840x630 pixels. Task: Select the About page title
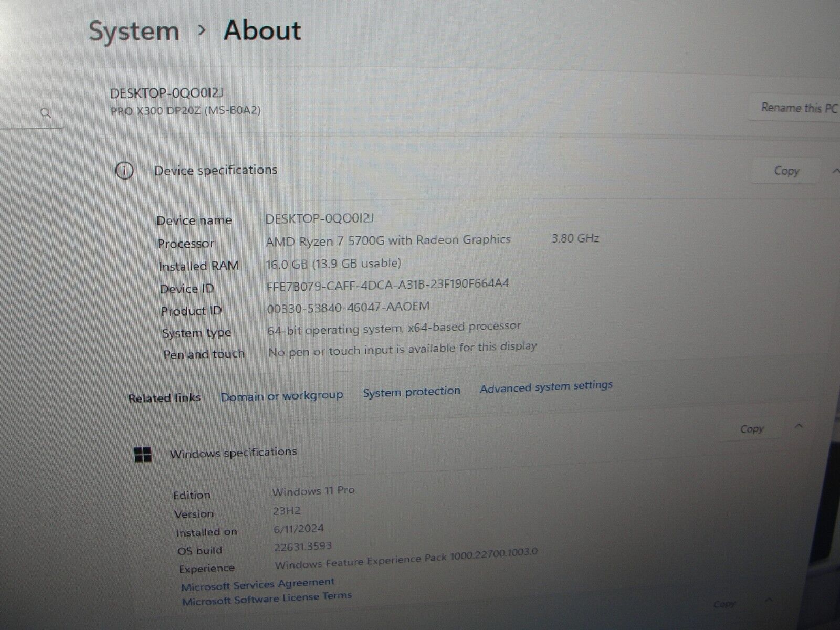tap(262, 30)
